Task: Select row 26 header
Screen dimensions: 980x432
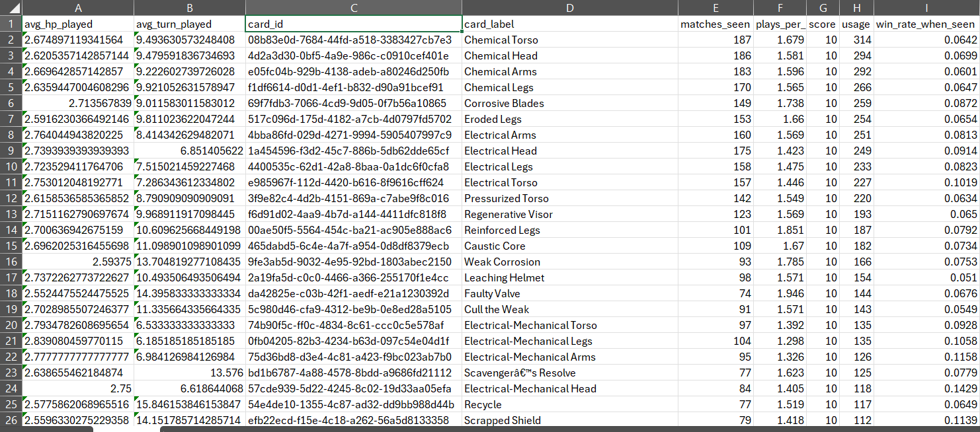Action: pos(11,420)
